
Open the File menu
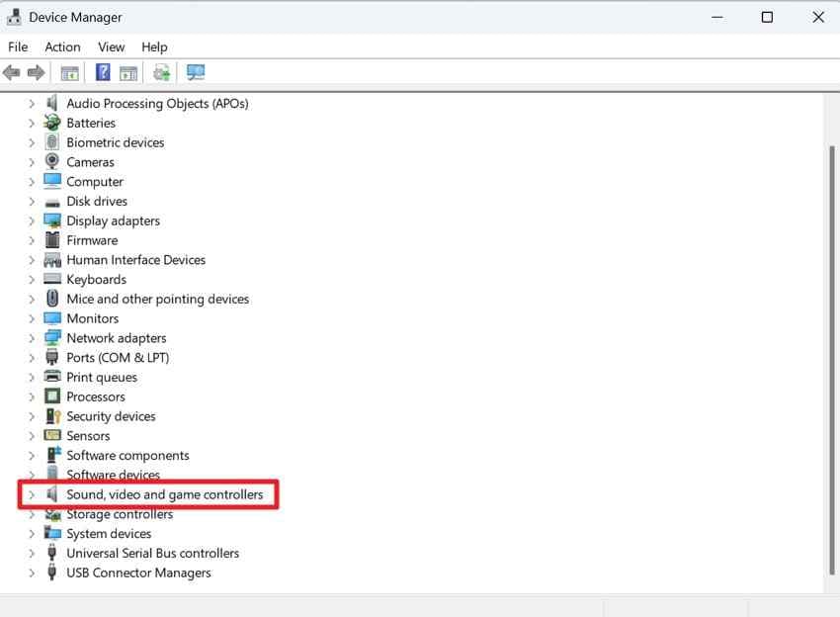(18, 47)
